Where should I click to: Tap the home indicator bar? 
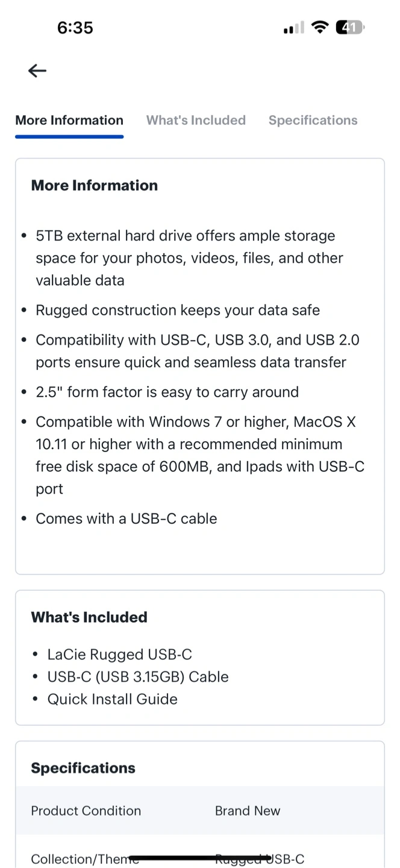pyautogui.click(x=200, y=858)
